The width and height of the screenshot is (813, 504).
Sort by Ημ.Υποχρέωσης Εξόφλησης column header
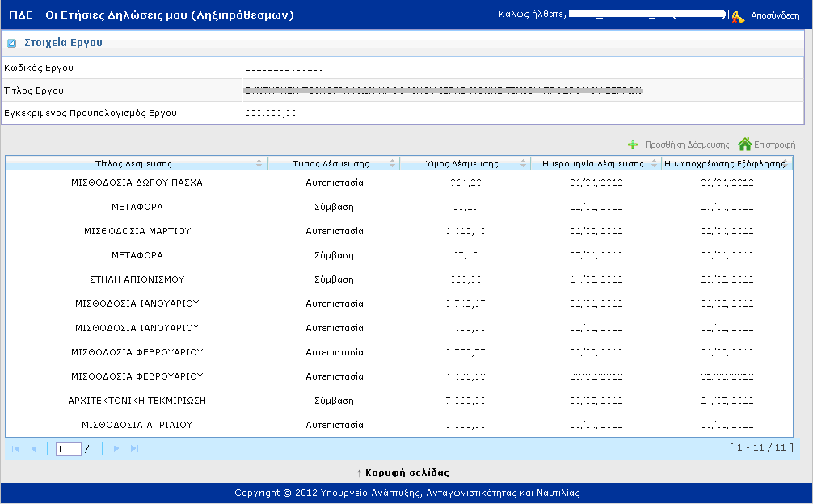[727, 163]
